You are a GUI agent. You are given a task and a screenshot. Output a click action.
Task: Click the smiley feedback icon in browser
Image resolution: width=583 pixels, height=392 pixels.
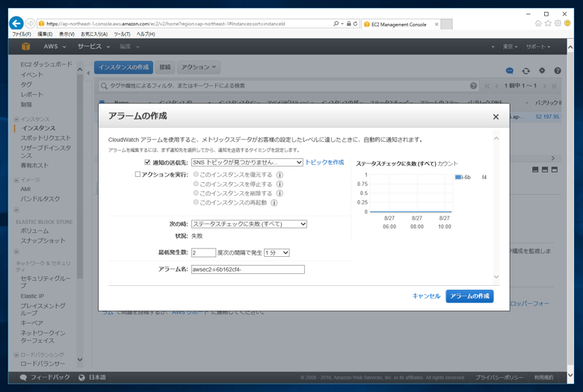point(567,23)
